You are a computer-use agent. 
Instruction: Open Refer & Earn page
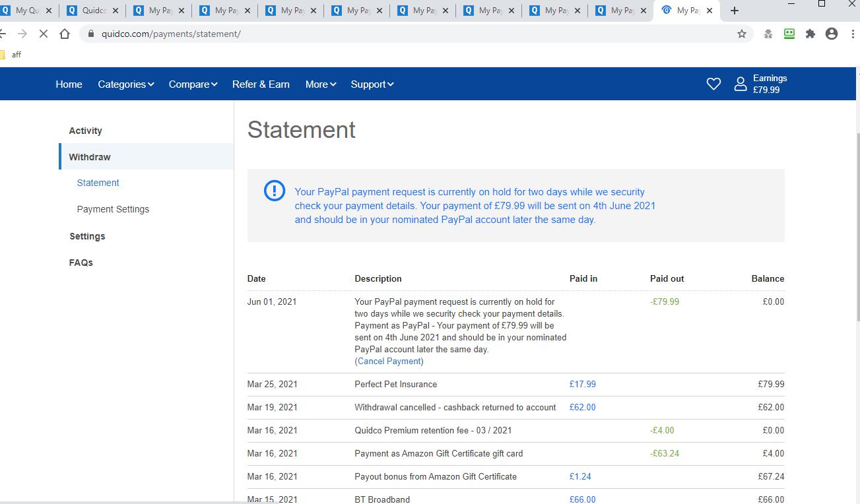261,84
